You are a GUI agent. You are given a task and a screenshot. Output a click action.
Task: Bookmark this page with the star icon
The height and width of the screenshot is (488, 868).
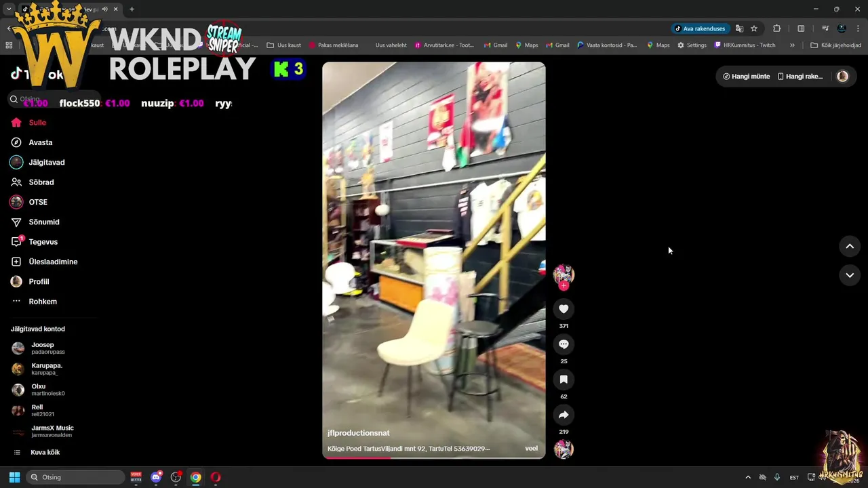[753, 28]
